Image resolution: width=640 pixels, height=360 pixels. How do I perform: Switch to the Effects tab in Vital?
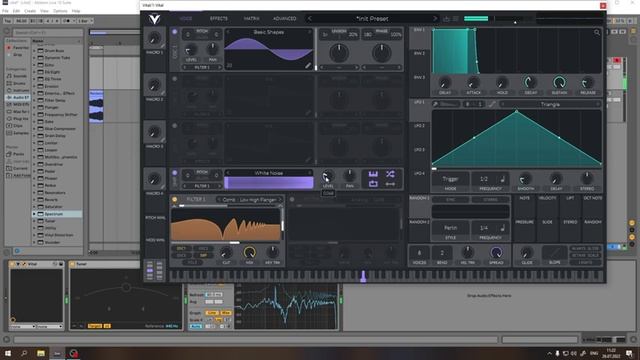(219, 19)
